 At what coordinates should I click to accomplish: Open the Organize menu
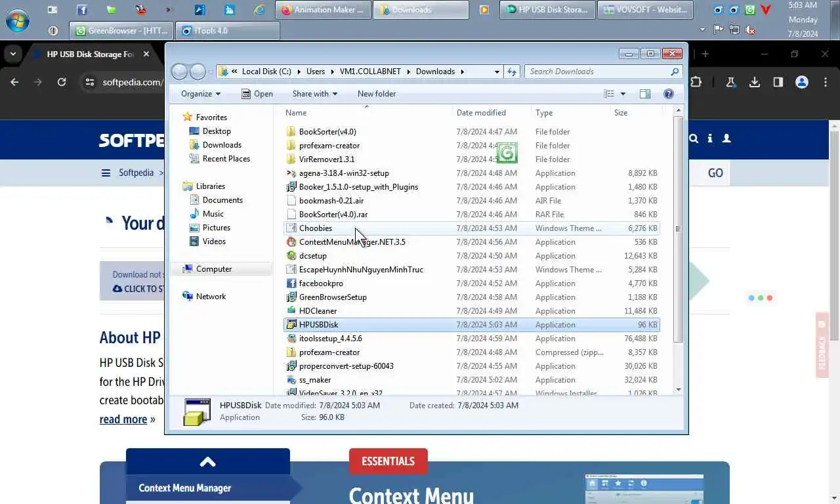201,94
